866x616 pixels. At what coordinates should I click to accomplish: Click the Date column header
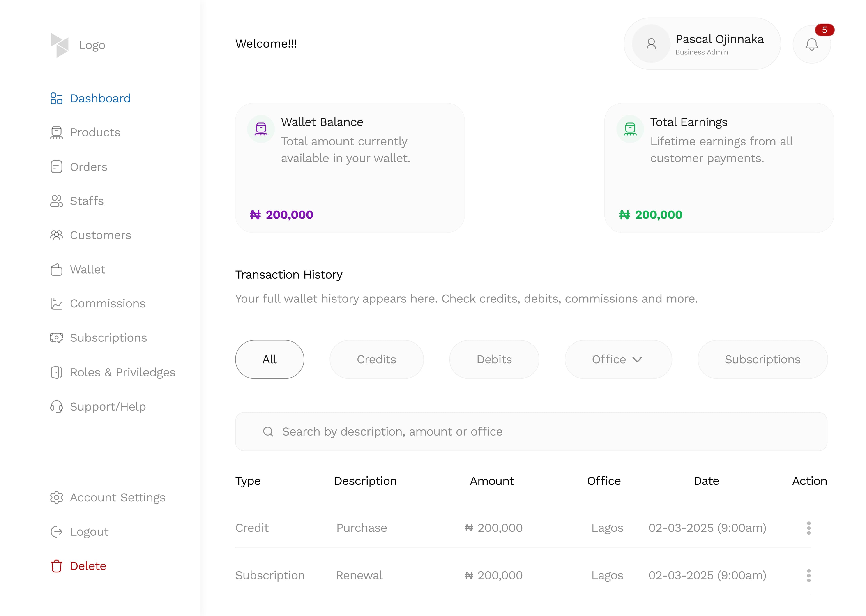click(x=706, y=481)
